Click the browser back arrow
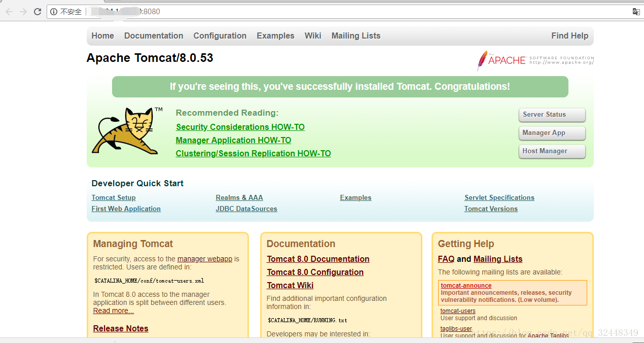This screenshot has width=644, height=343. pyautogui.click(x=9, y=12)
